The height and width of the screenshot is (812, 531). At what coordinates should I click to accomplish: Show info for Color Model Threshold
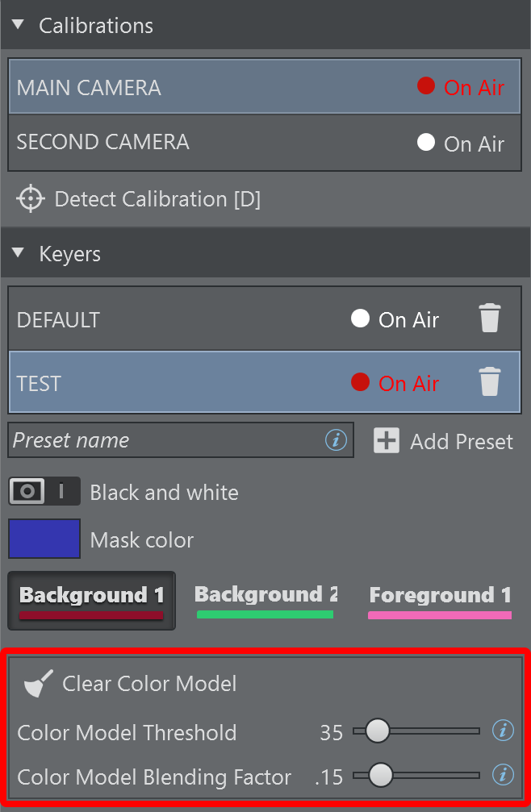pos(503,731)
